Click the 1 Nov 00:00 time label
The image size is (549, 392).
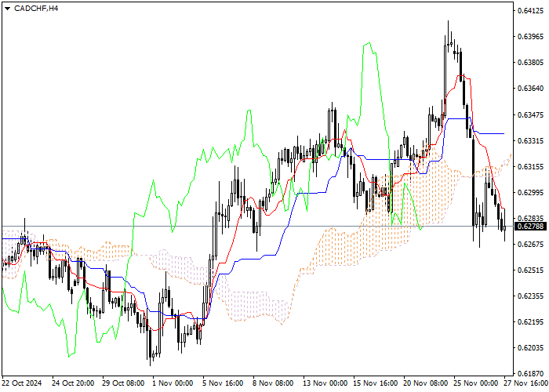[173, 383]
